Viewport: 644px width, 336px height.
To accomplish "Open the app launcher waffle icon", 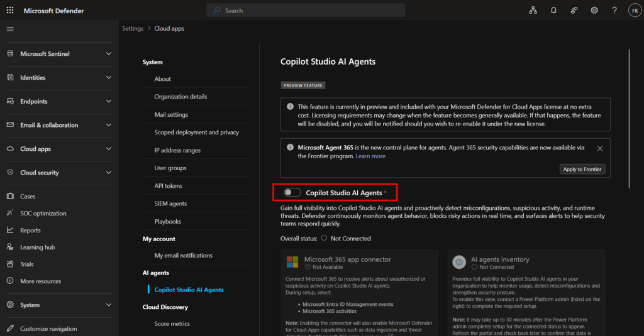I will click(x=10, y=10).
